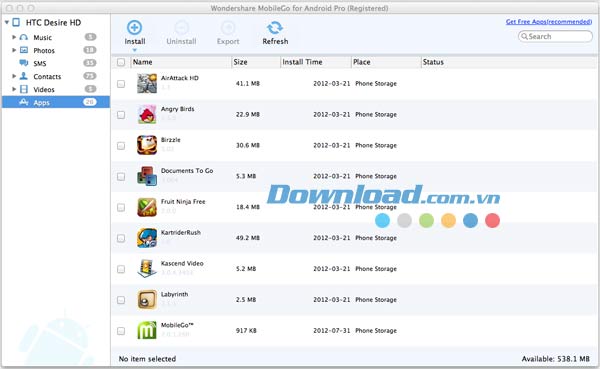Check the Fruit Ninja Free checkbox
Viewport: 600px width, 369px height.
[x=121, y=207]
